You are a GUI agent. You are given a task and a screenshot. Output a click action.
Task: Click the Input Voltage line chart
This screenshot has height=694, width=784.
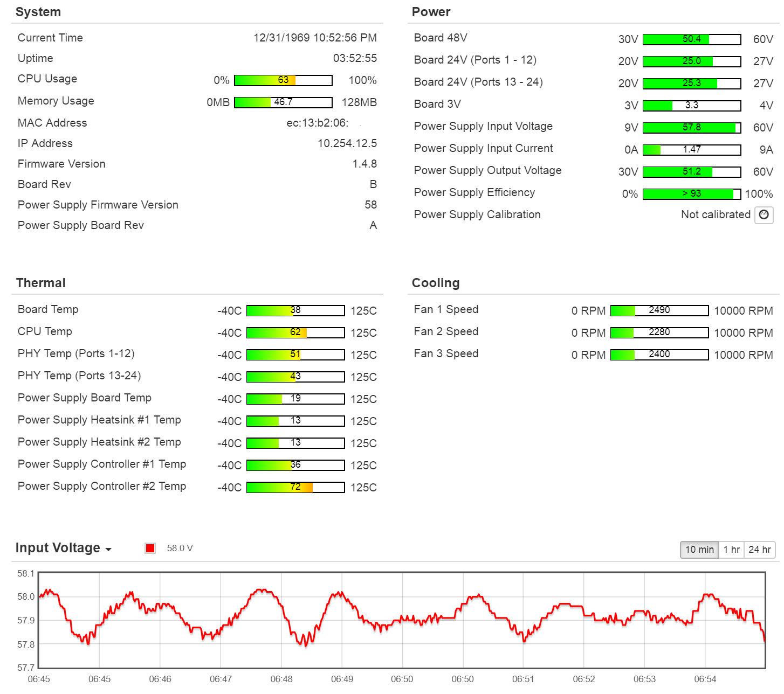pos(402,620)
